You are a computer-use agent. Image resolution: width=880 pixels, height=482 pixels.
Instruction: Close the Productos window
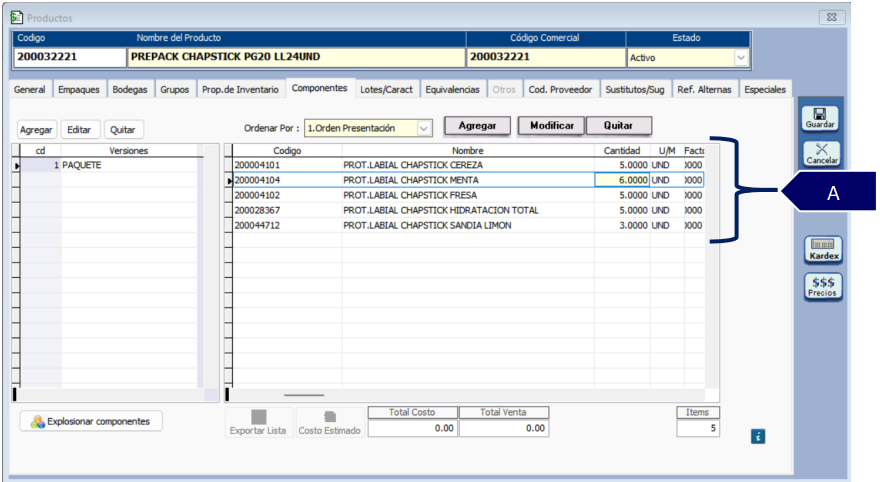tap(832, 17)
